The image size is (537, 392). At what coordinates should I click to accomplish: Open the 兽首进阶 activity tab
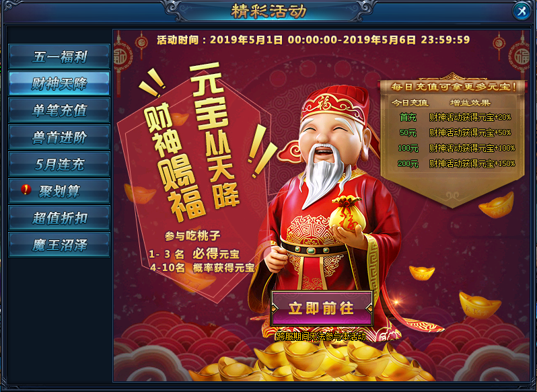tap(59, 137)
